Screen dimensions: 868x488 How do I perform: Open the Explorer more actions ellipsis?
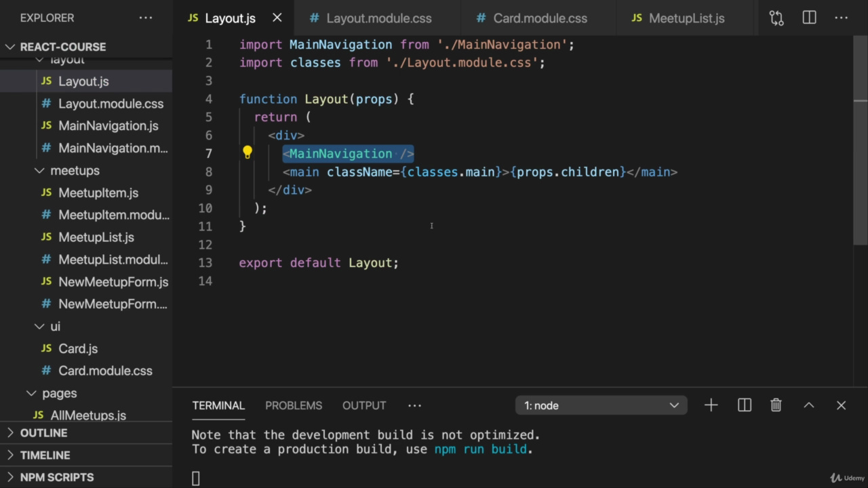(146, 18)
